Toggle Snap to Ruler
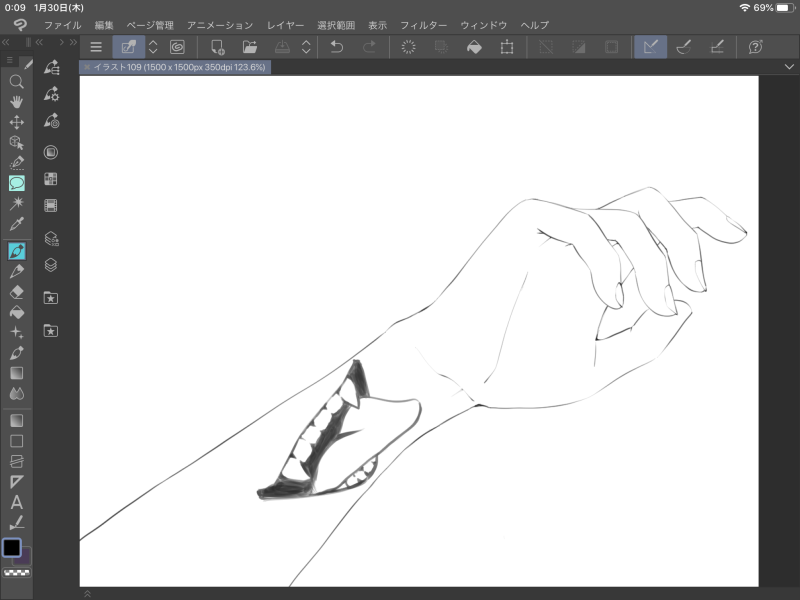 point(651,47)
